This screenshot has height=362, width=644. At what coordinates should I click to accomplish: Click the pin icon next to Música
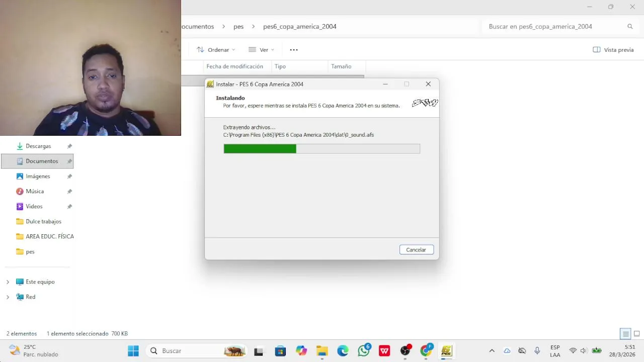click(69, 192)
